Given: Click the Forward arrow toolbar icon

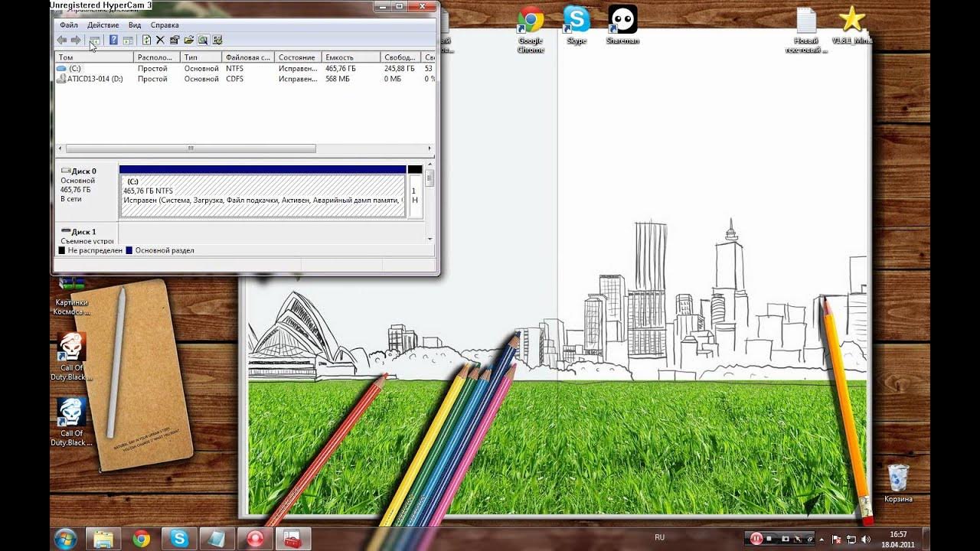Looking at the screenshot, I should (75, 40).
